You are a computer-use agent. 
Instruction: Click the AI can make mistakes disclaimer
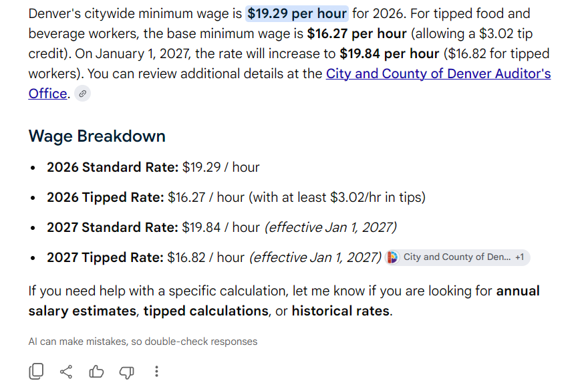click(143, 342)
